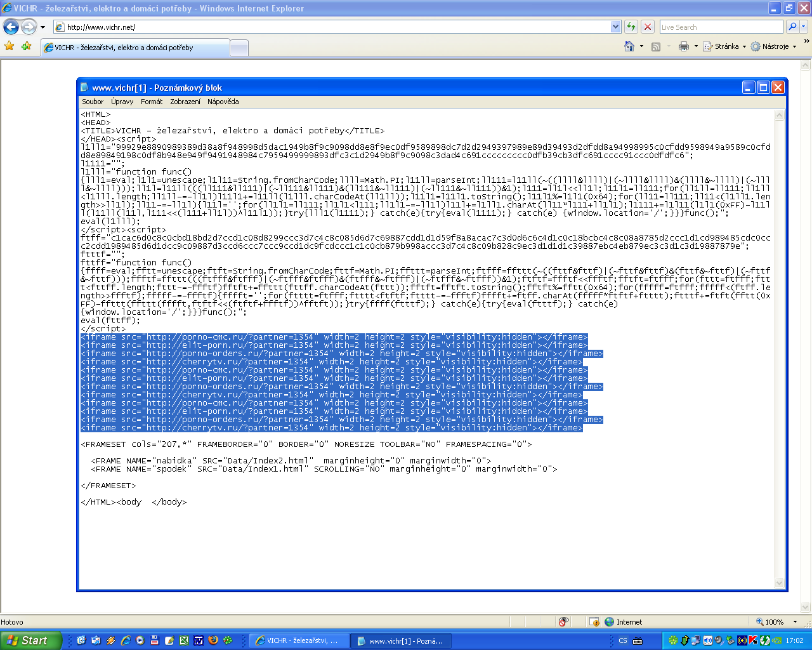The image size is (812, 650).
Task: Click the FRAMESET cols="207,*" line
Action: [306, 444]
